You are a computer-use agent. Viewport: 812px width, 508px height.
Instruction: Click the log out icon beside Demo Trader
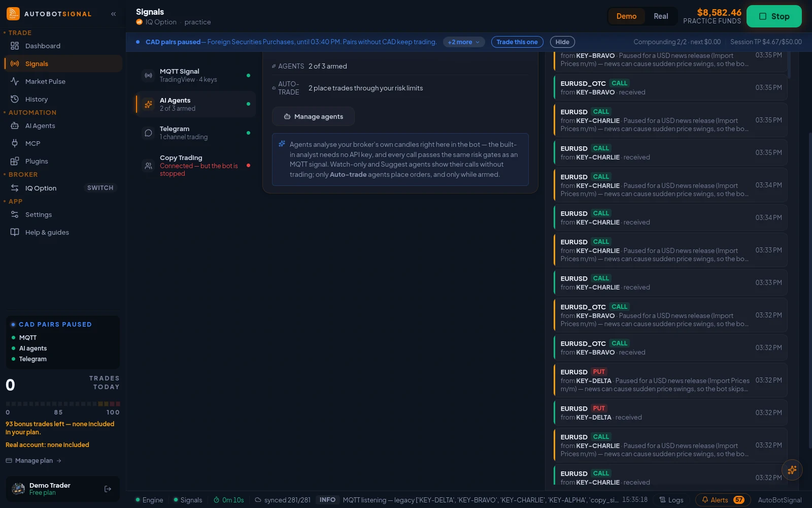(x=108, y=489)
